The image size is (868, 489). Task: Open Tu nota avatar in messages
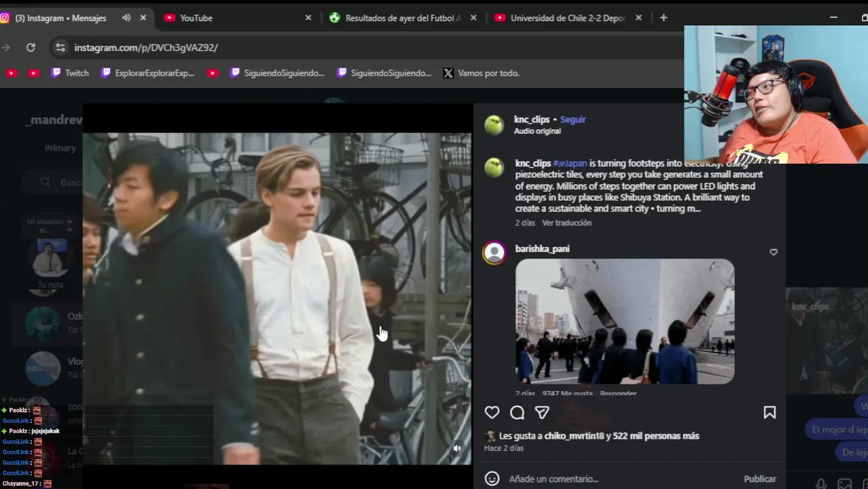tap(50, 257)
